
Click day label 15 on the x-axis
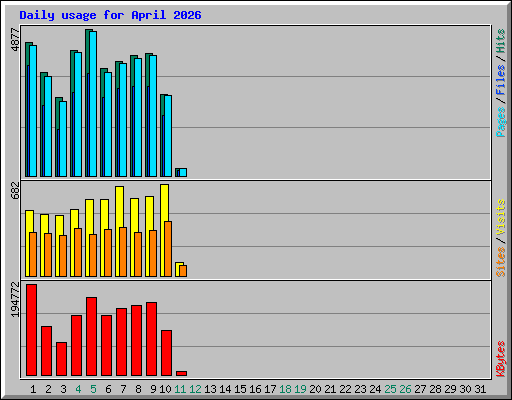tap(240, 389)
